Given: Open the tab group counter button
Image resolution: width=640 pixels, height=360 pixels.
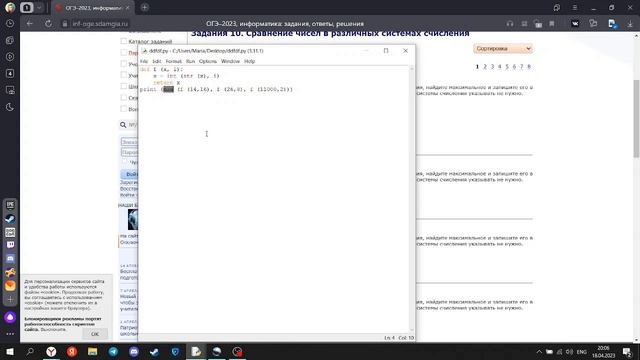Looking at the screenshot, I should click(x=27, y=7).
